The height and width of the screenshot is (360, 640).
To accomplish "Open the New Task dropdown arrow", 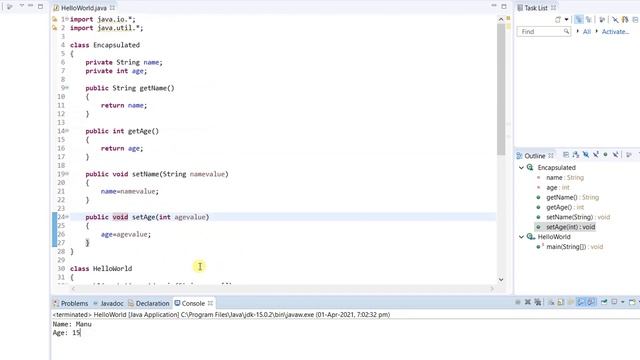I will pyautogui.click(x=567, y=19).
